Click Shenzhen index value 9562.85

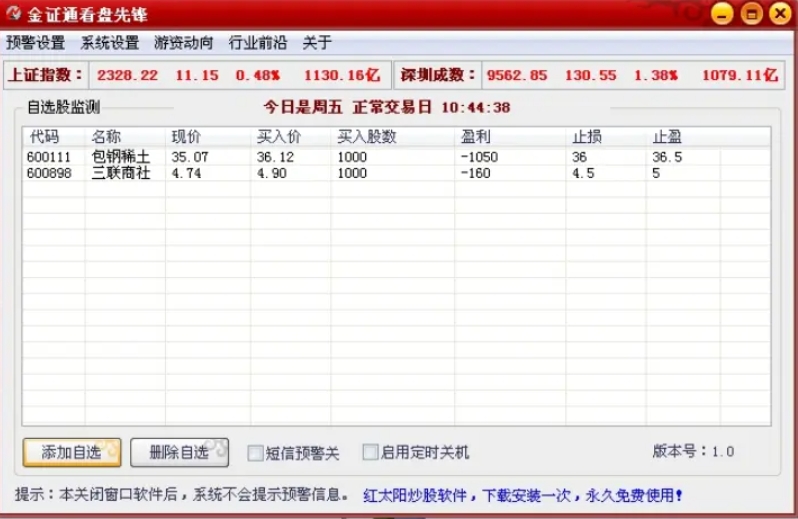[x=517, y=75]
